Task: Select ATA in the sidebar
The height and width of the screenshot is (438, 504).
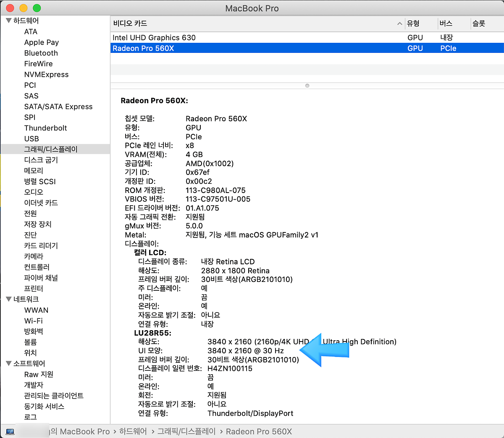Action: click(x=31, y=31)
